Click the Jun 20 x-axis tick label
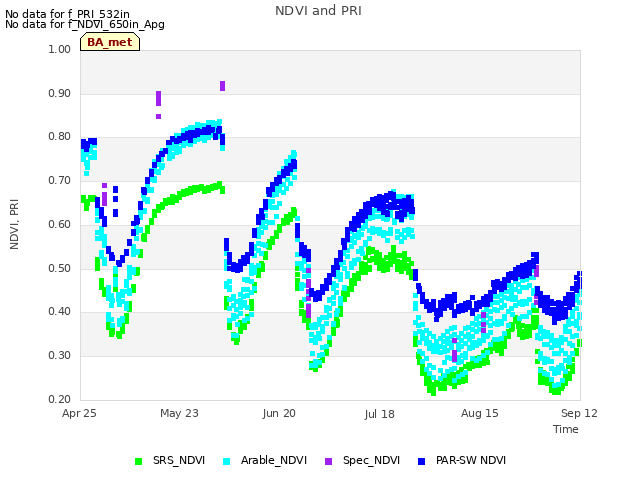 [x=279, y=413]
